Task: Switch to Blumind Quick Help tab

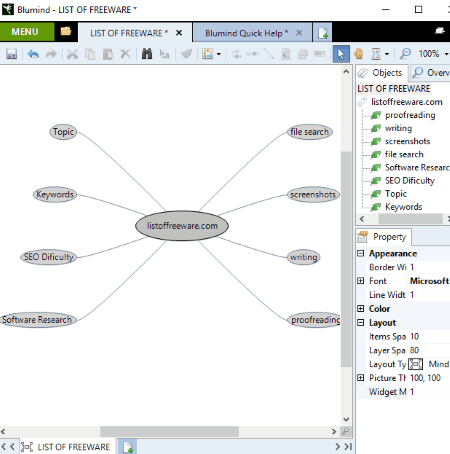Action: [246, 33]
